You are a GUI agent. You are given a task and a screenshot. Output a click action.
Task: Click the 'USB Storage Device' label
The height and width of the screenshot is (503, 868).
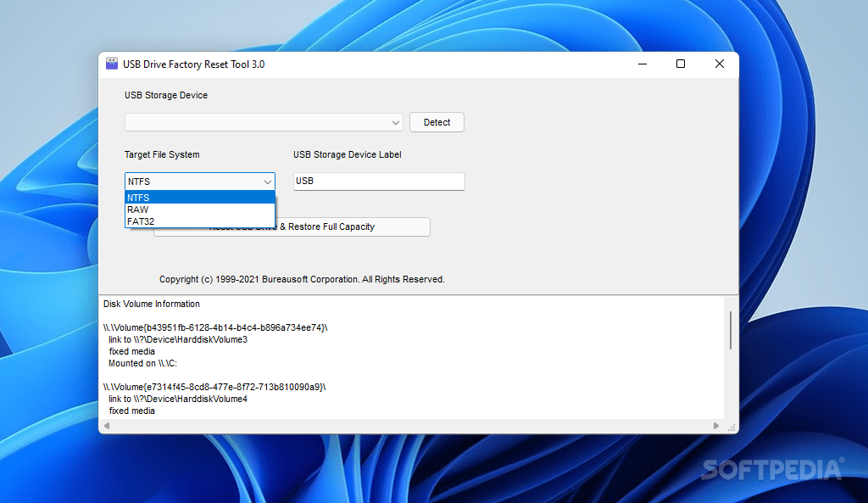[166, 95]
